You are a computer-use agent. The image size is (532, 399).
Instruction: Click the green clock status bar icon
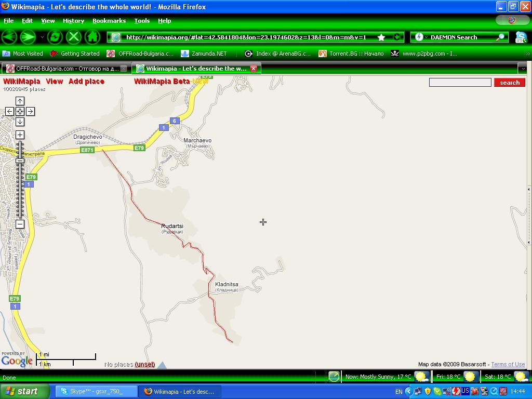click(x=334, y=377)
